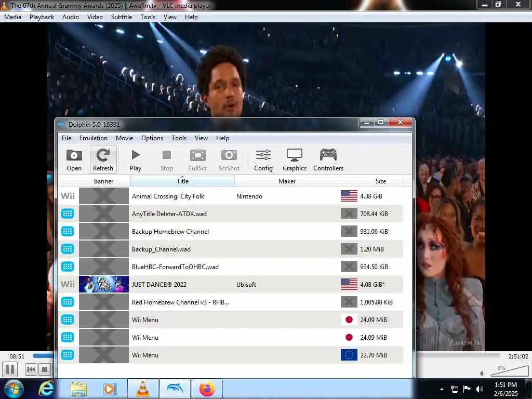Click the EU flag on the last Wii Menu row
Image resolution: width=532 pixels, height=399 pixels.
point(349,355)
